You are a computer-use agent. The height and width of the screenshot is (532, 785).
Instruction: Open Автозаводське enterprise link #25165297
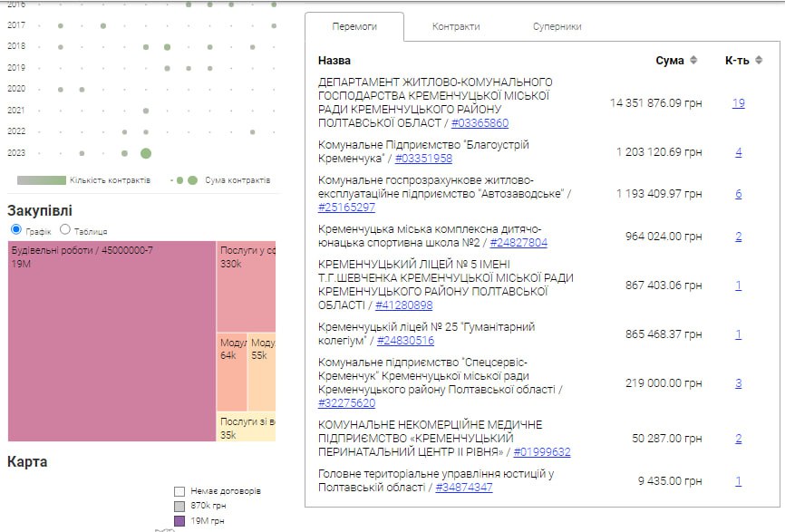point(346,208)
